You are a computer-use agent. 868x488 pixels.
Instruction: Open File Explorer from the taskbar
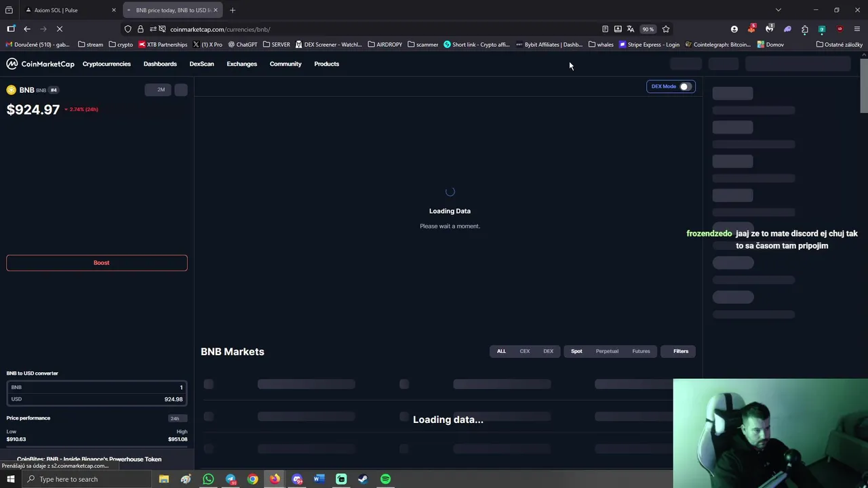[163, 479]
